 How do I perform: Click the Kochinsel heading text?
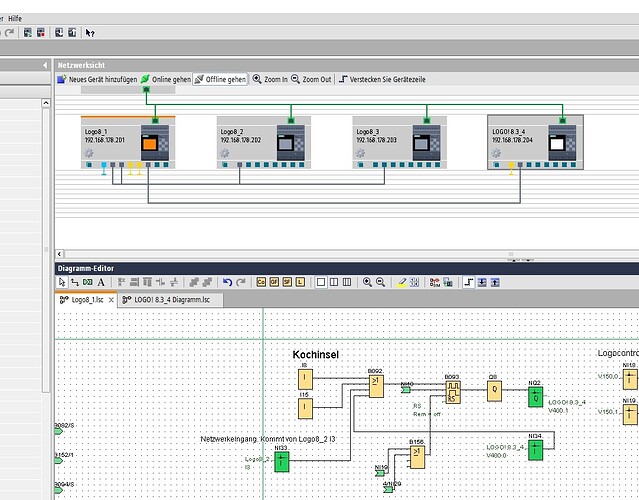click(316, 355)
